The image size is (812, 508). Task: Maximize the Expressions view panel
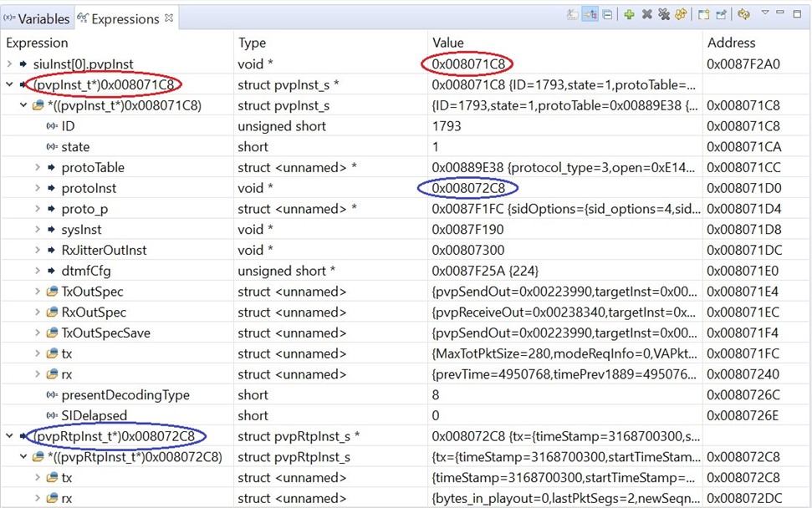tap(798, 14)
